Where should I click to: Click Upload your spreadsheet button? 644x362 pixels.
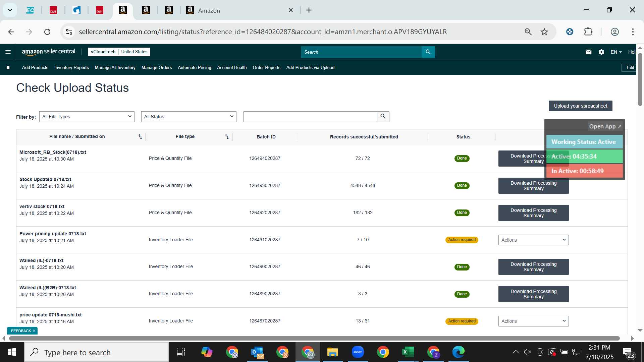(580, 106)
